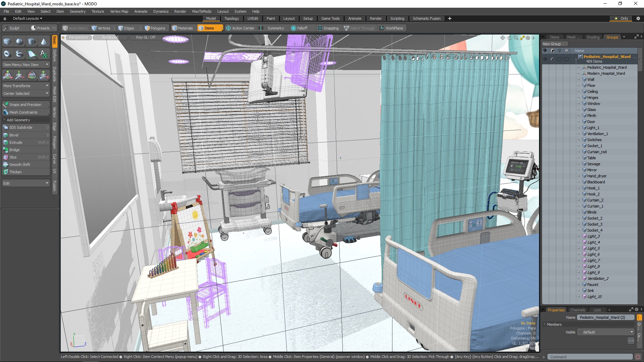Click the Command input field
644x362 pixels.
point(590,357)
